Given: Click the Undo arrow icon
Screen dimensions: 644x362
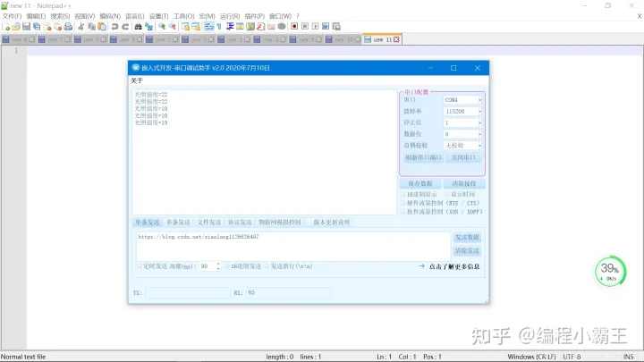Looking at the screenshot, I should 114,27.
